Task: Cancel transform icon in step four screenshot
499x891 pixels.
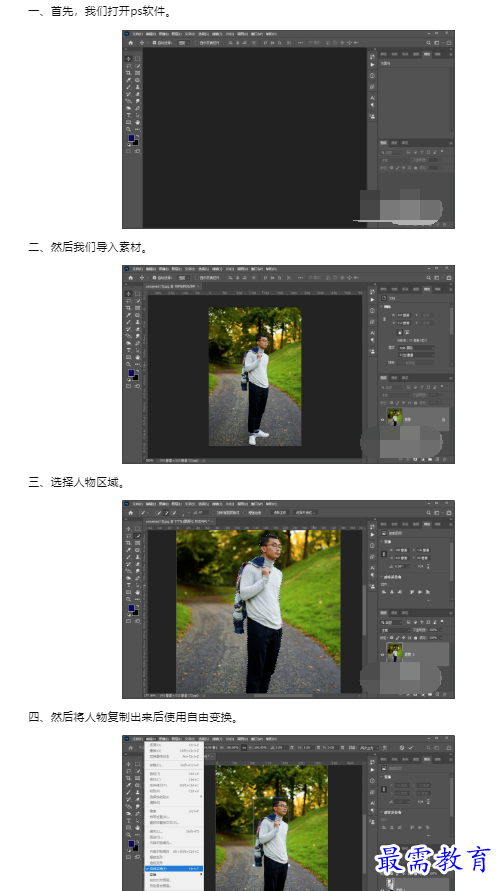Action: [402, 748]
